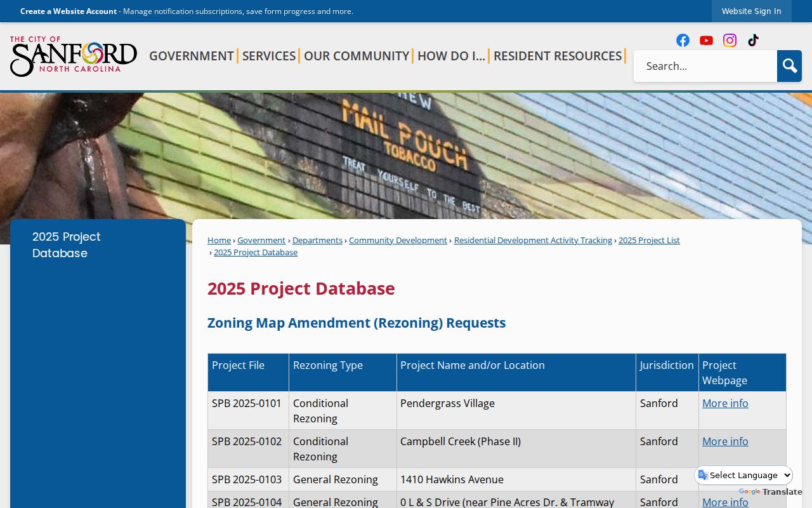Click the Google Translate icon

point(703,475)
